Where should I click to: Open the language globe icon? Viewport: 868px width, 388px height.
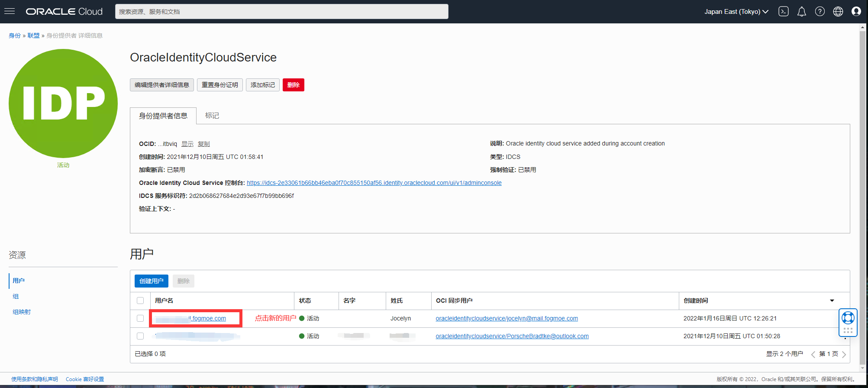[838, 12]
